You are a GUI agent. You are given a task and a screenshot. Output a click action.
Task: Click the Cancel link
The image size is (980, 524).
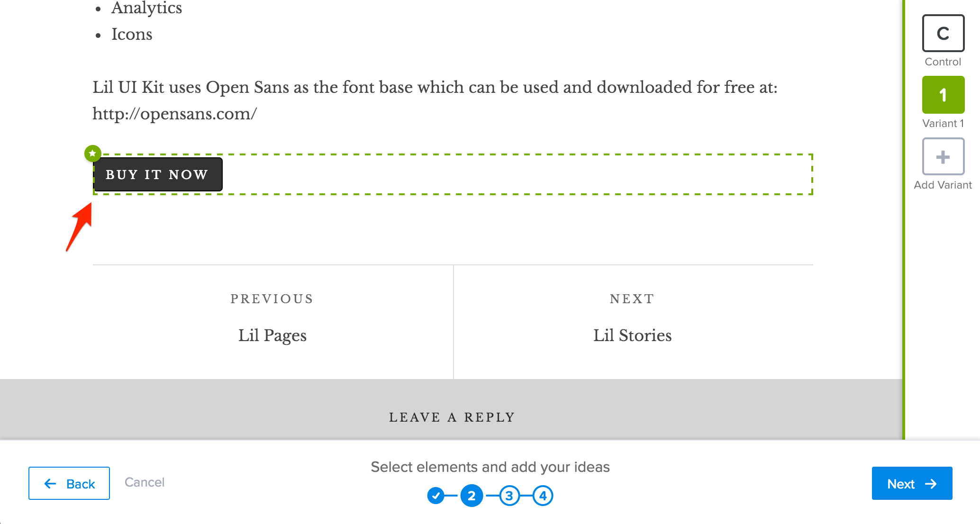[145, 482]
